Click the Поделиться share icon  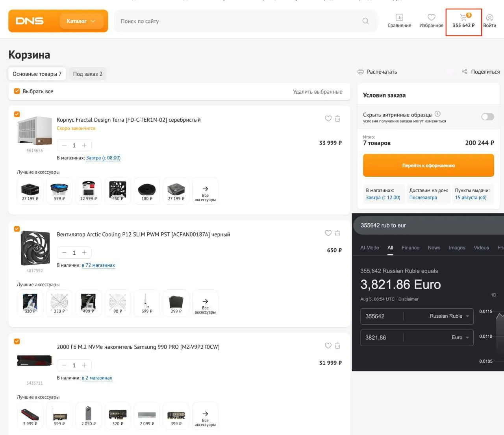465,72
